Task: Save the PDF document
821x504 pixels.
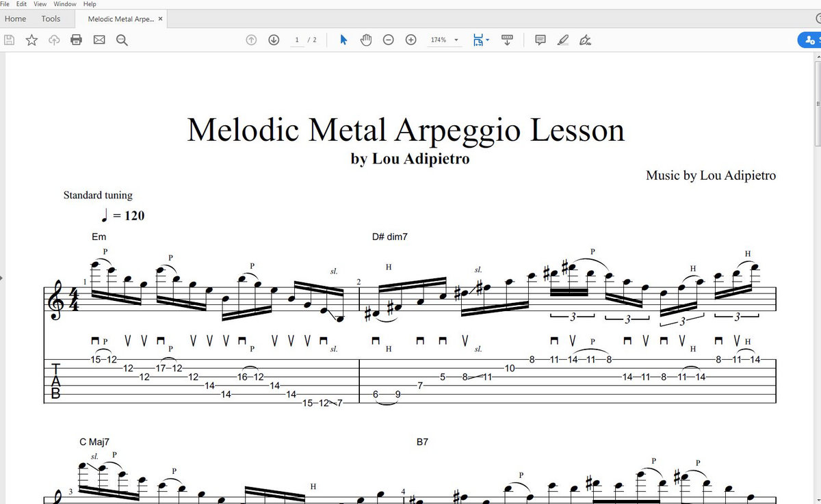Action: 9,40
